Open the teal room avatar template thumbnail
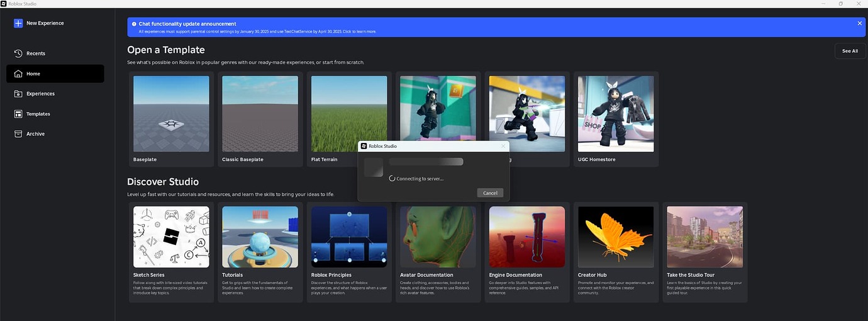This screenshot has height=321, width=868. click(438, 108)
